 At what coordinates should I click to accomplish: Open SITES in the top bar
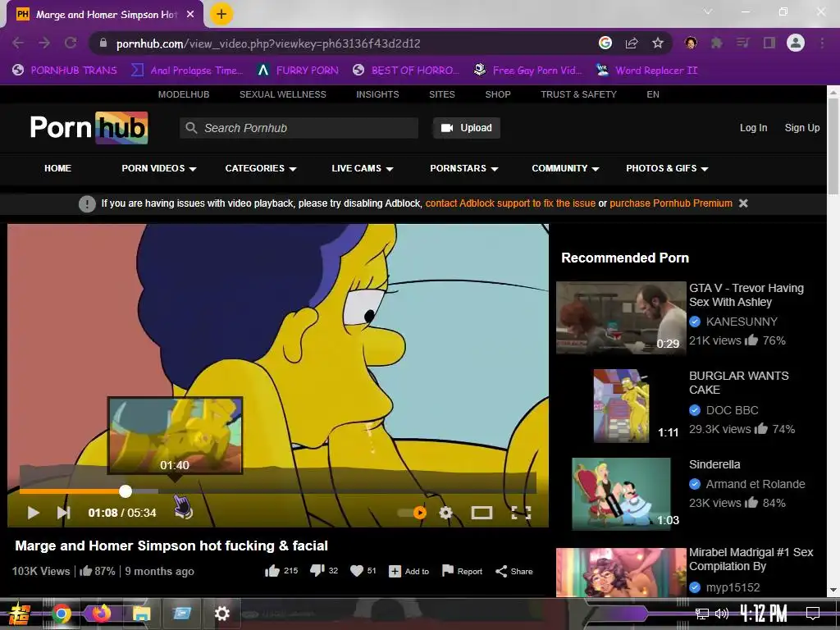tap(442, 94)
